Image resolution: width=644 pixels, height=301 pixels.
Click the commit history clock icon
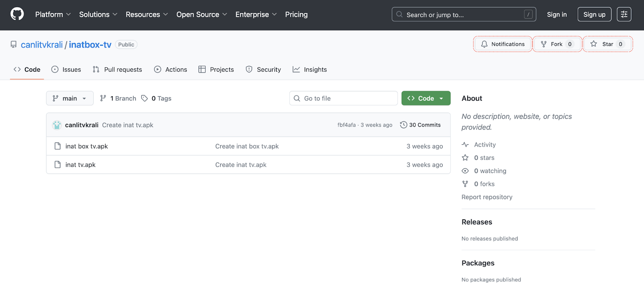[x=403, y=125]
